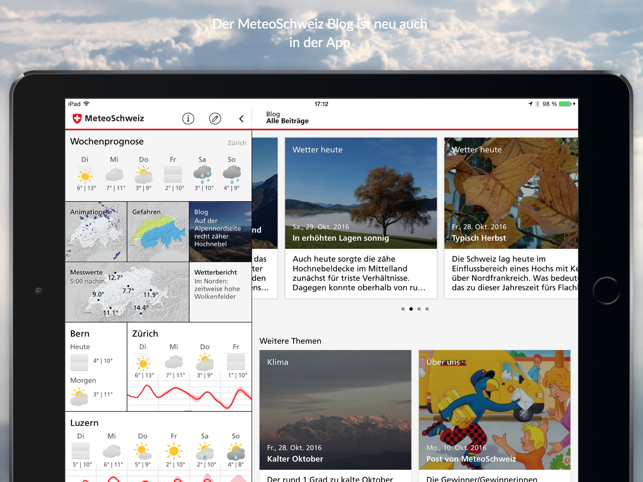643x482 pixels.
Task: Tap Zürich Friday fog icon
Action: 236,362
